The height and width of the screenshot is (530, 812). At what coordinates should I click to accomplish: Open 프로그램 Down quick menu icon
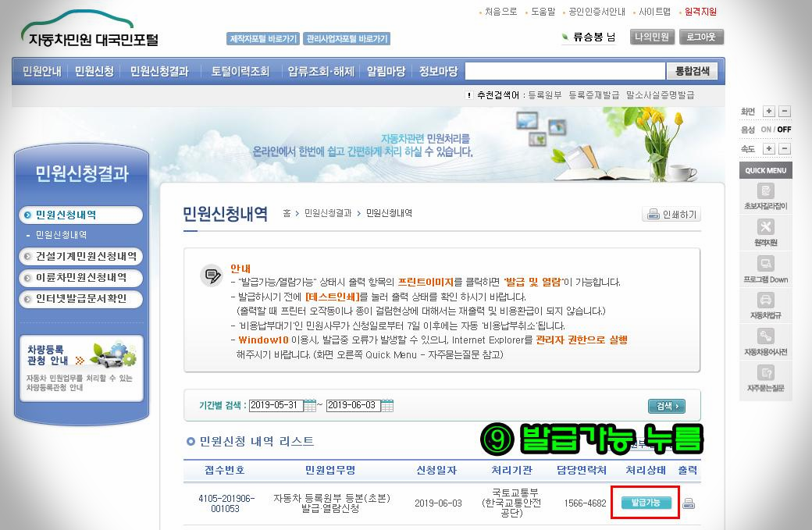click(765, 269)
